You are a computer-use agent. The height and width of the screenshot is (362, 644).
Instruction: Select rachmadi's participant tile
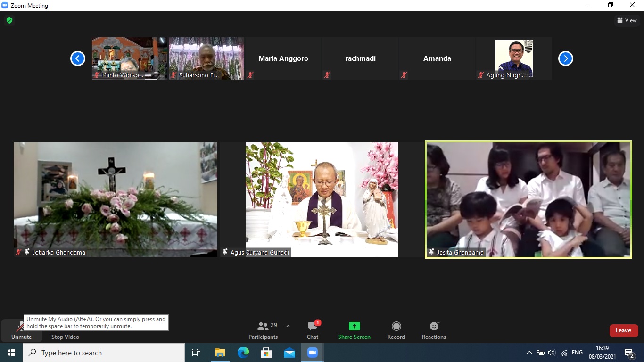[x=360, y=58]
